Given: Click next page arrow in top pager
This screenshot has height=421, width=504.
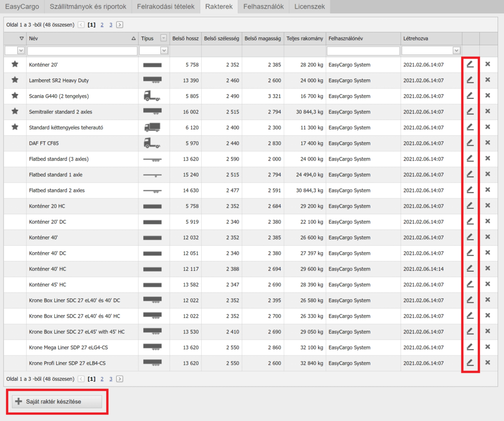Looking at the screenshot, I should point(120,25).
